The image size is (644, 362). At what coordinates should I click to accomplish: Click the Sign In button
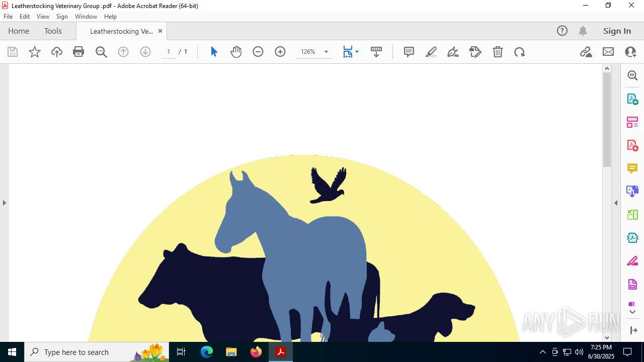[x=617, y=31]
